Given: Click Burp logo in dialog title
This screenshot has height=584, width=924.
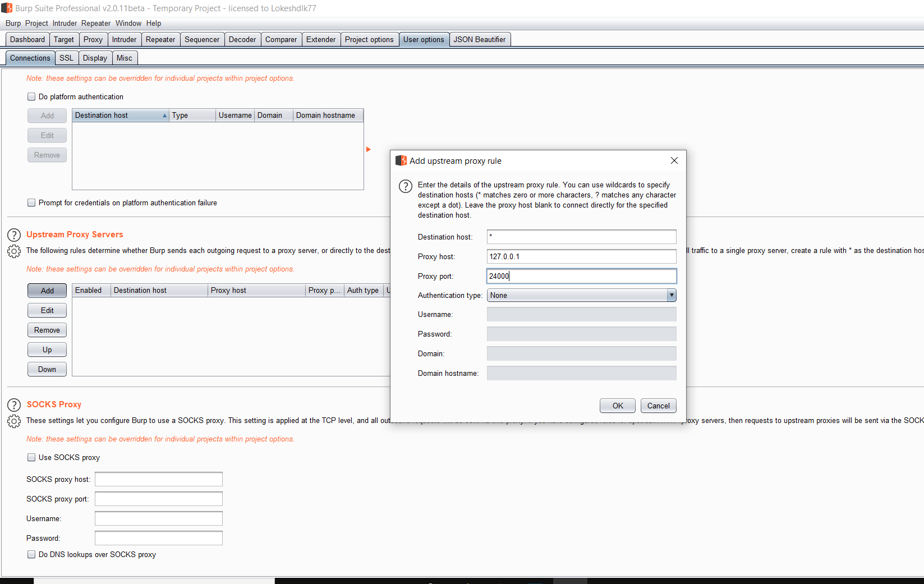Looking at the screenshot, I should coord(401,160).
